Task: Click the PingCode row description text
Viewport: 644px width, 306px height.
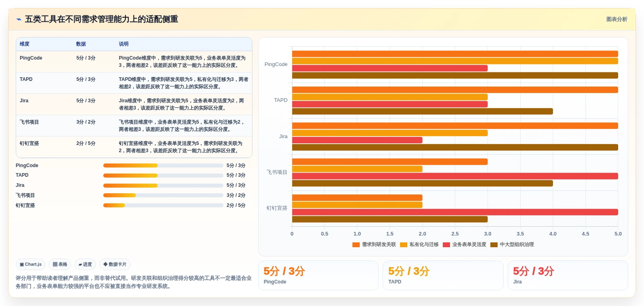Action: pos(182,62)
